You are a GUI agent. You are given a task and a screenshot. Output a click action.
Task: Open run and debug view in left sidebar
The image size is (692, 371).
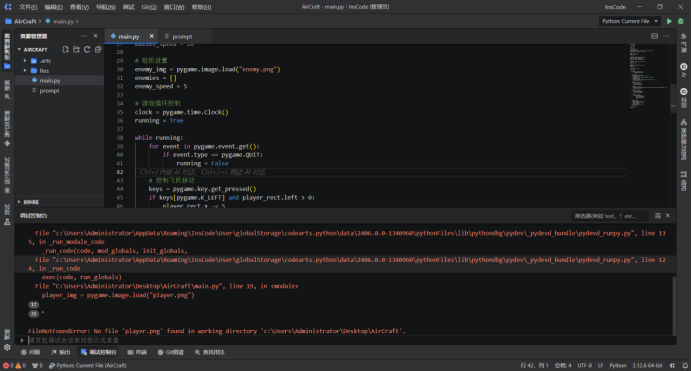(7, 176)
